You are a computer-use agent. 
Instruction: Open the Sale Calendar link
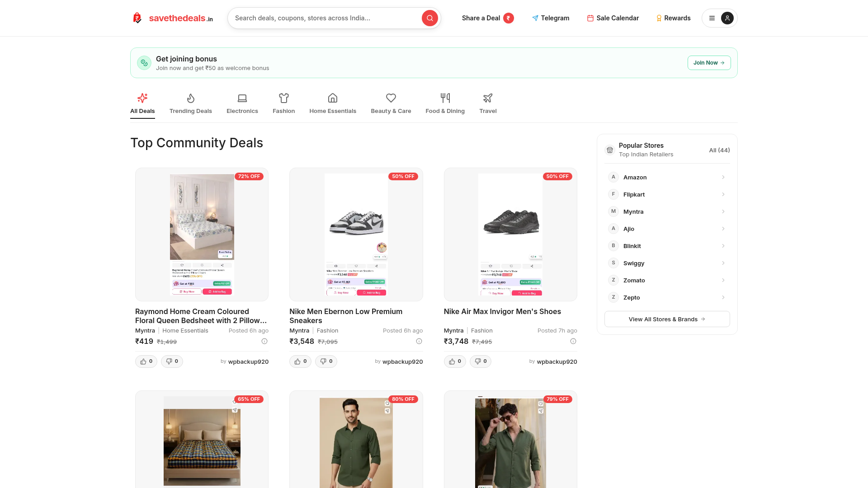click(x=613, y=18)
